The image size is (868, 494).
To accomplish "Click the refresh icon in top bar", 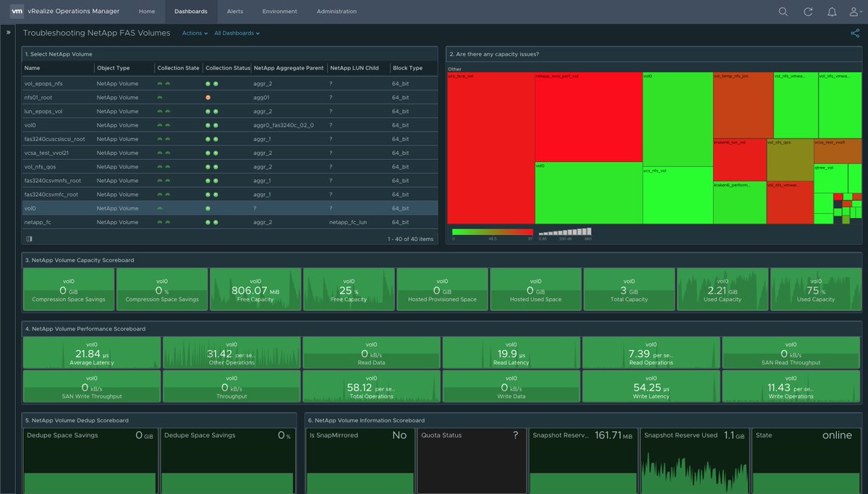I will click(808, 12).
